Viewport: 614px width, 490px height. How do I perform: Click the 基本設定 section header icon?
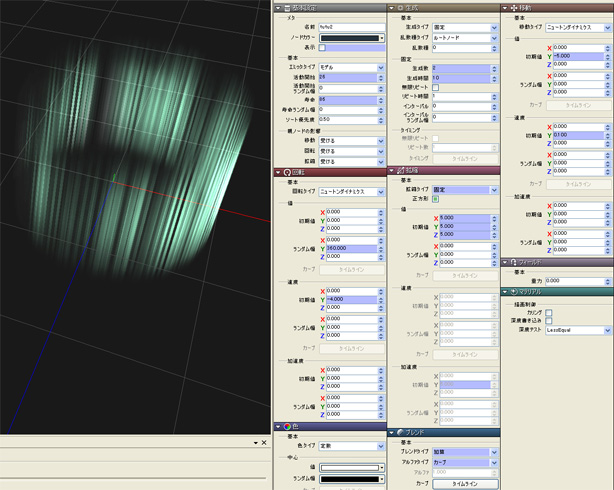(287, 8)
